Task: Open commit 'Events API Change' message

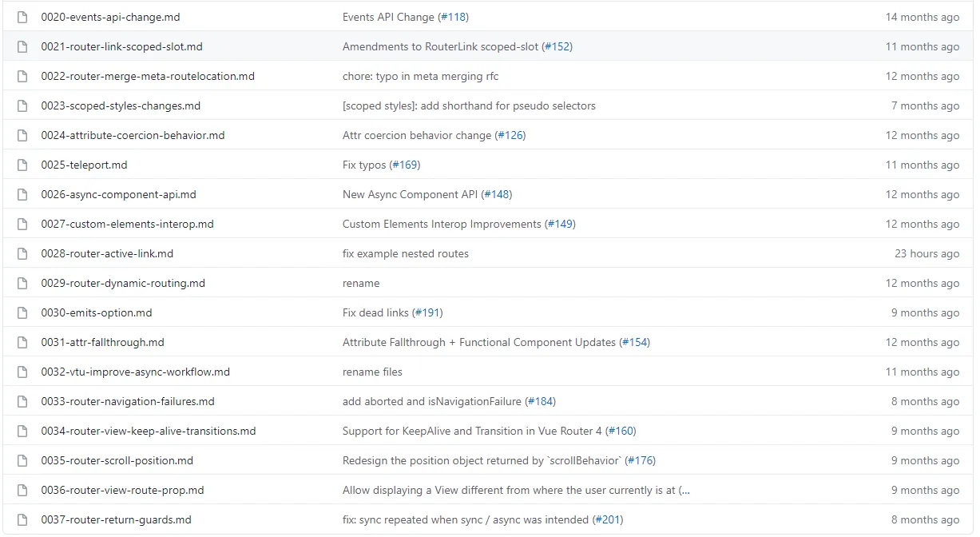Action: [389, 17]
